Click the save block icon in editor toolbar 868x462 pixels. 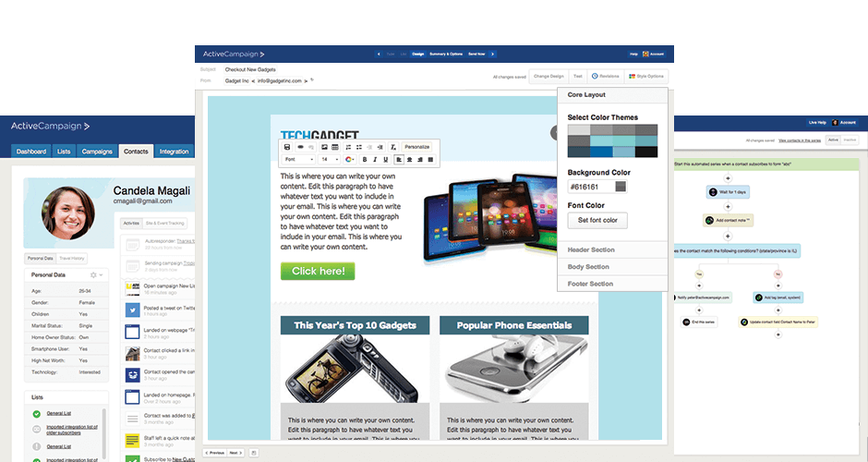tap(287, 147)
